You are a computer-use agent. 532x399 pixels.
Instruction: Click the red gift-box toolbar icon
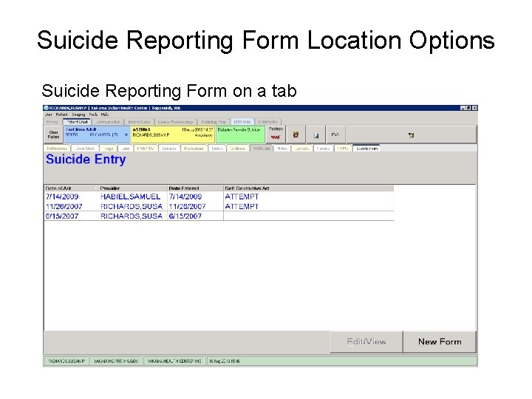click(296, 134)
